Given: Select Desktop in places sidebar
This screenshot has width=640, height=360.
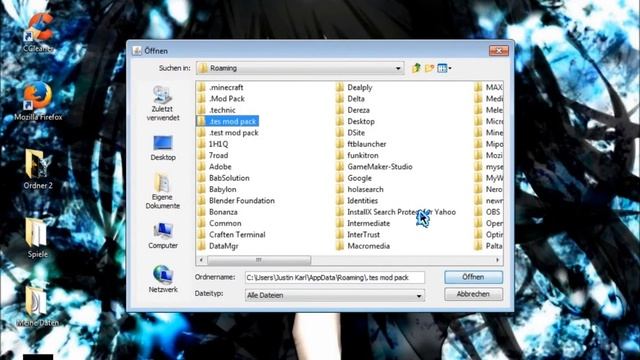Looking at the screenshot, I should (x=163, y=148).
